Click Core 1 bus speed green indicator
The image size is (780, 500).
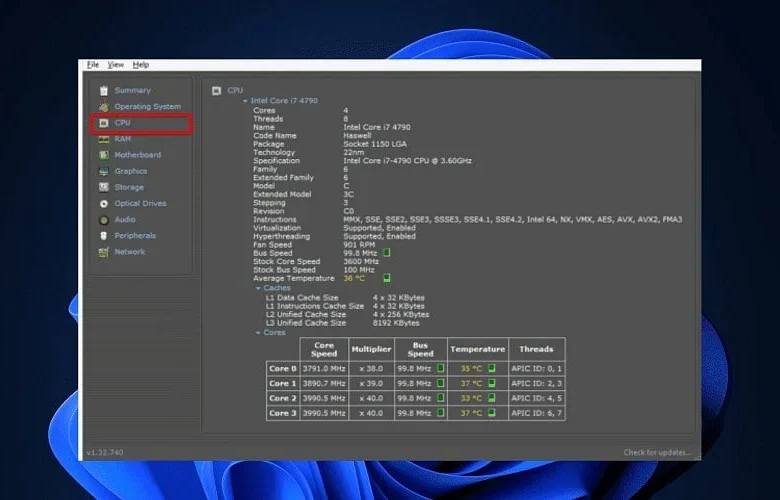pos(440,383)
